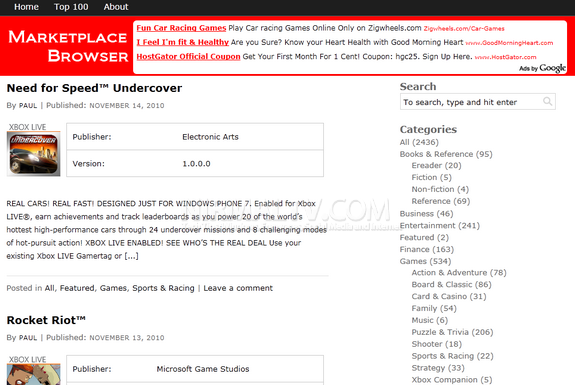Focus the search input field
Screen dimensions: 575x385
pyautogui.click(x=477, y=102)
